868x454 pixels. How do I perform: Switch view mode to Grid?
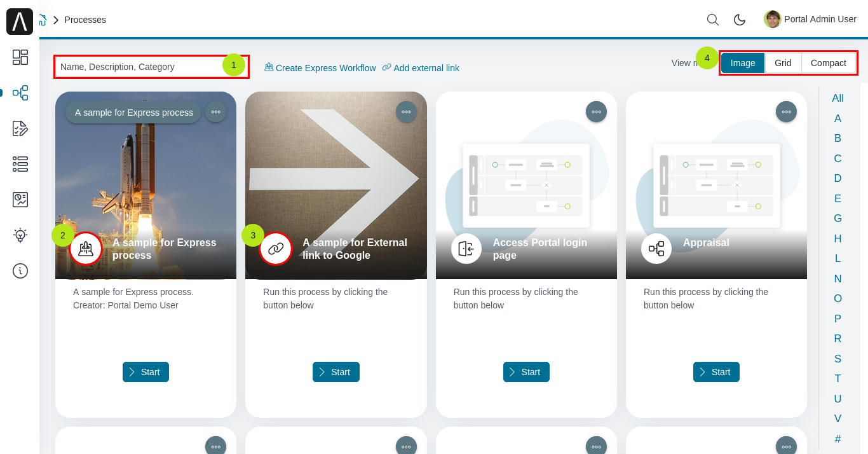[783, 63]
